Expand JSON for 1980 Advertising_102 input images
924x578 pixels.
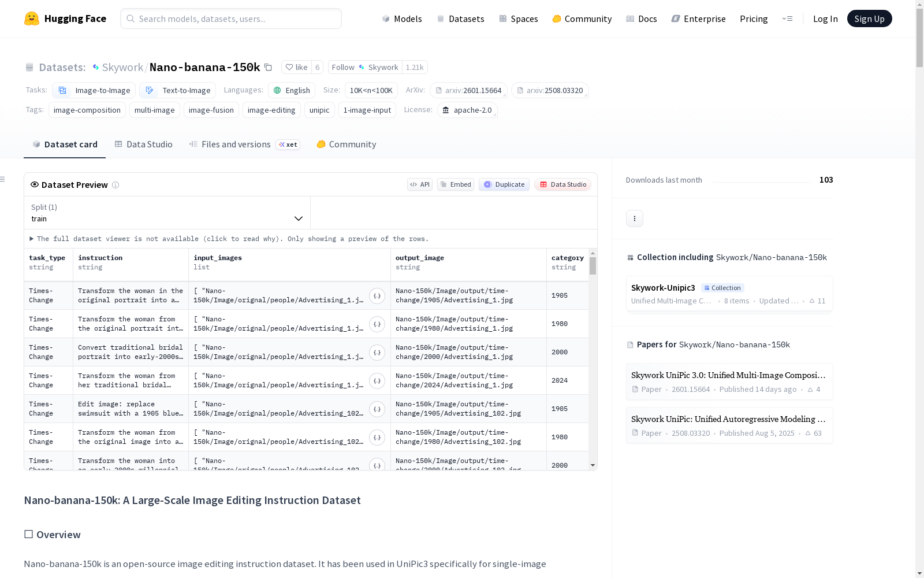tap(377, 438)
